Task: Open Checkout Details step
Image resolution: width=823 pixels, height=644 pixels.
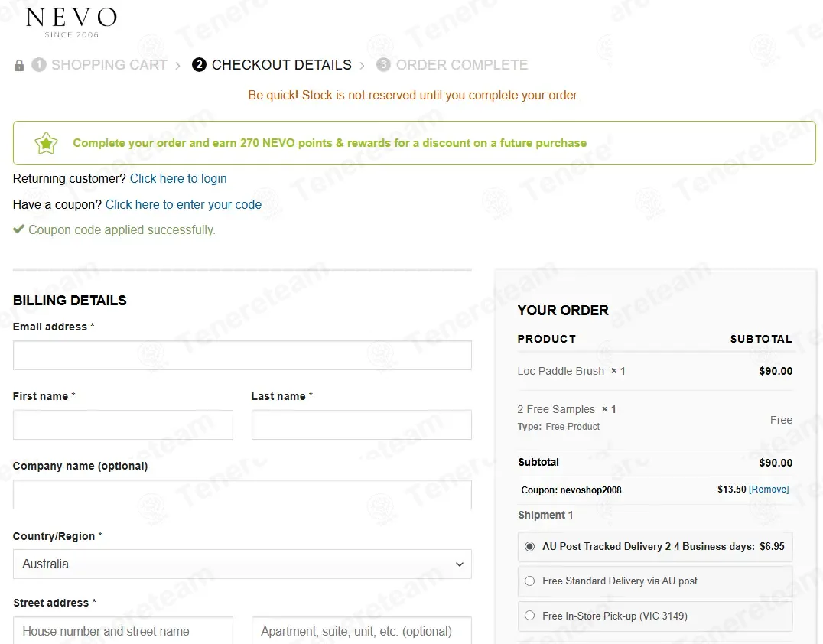Action: point(281,65)
